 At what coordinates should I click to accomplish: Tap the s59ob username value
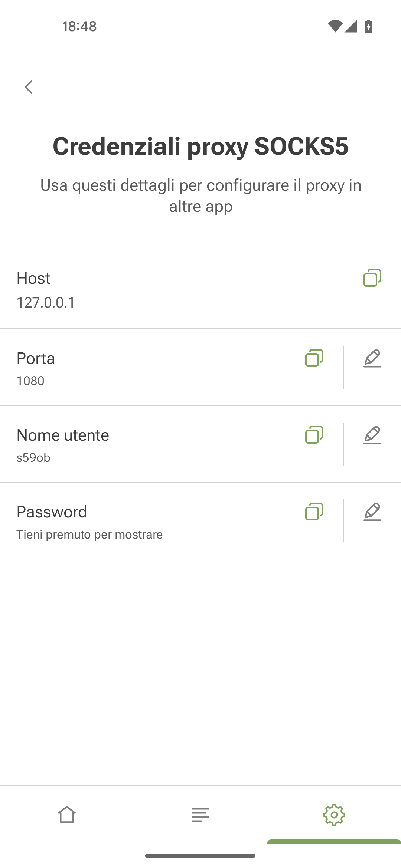tap(33, 457)
